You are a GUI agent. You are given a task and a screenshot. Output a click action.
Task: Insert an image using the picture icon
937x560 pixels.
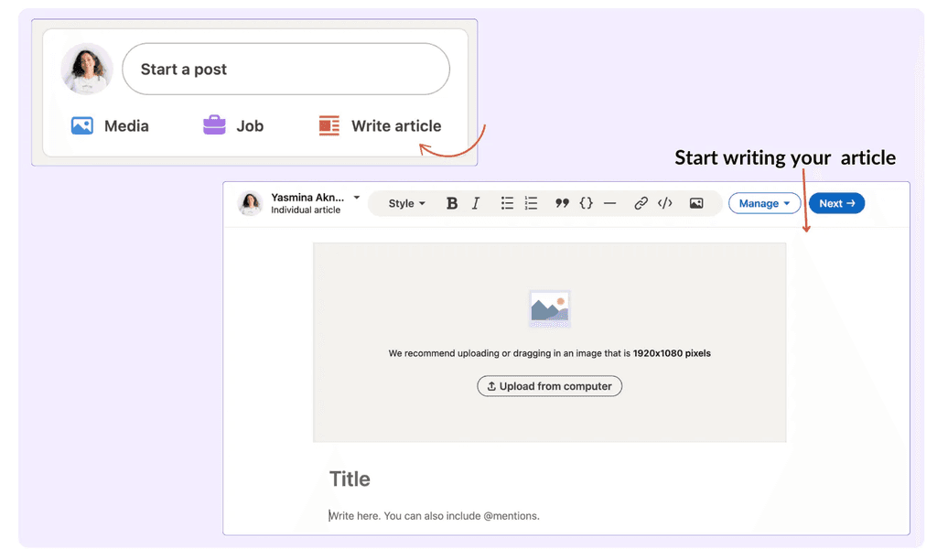[696, 203]
